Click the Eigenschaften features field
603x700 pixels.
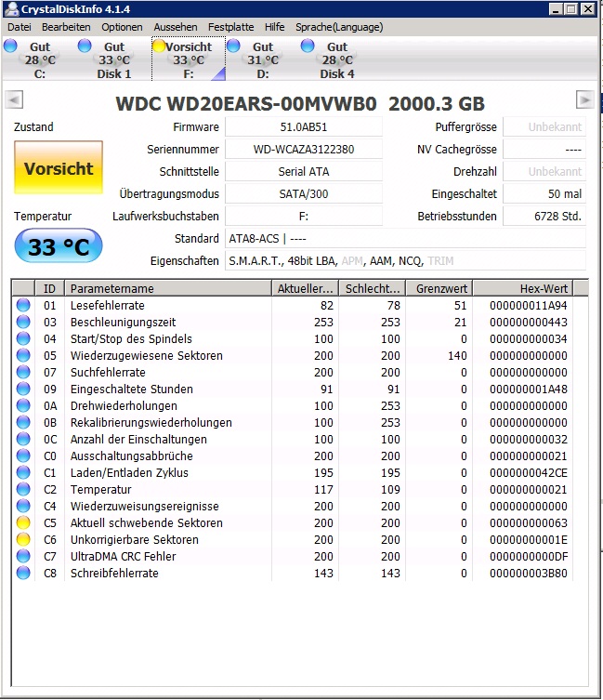(405, 260)
